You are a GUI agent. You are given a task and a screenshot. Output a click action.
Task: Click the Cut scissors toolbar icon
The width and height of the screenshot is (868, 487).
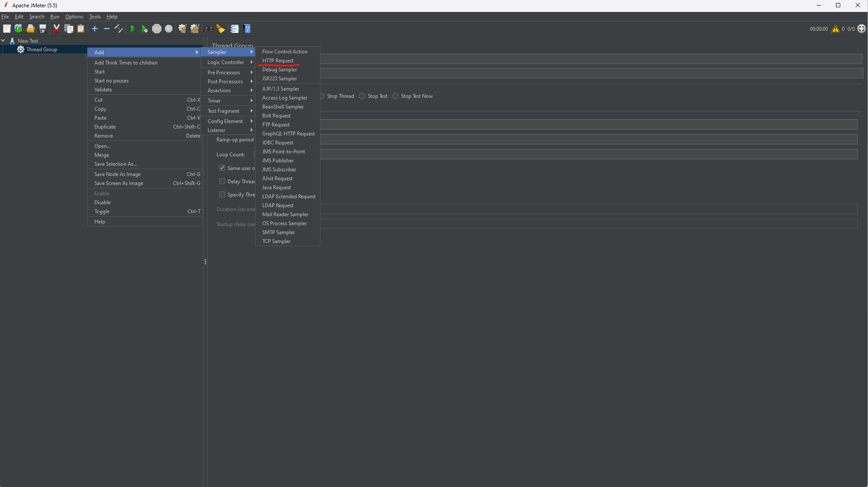(x=56, y=29)
